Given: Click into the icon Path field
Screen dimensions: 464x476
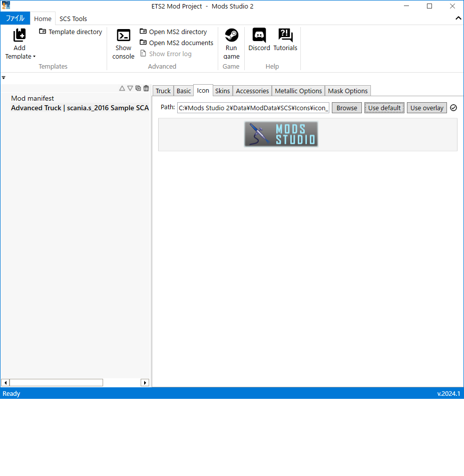Looking at the screenshot, I should [x=253, y=108].
